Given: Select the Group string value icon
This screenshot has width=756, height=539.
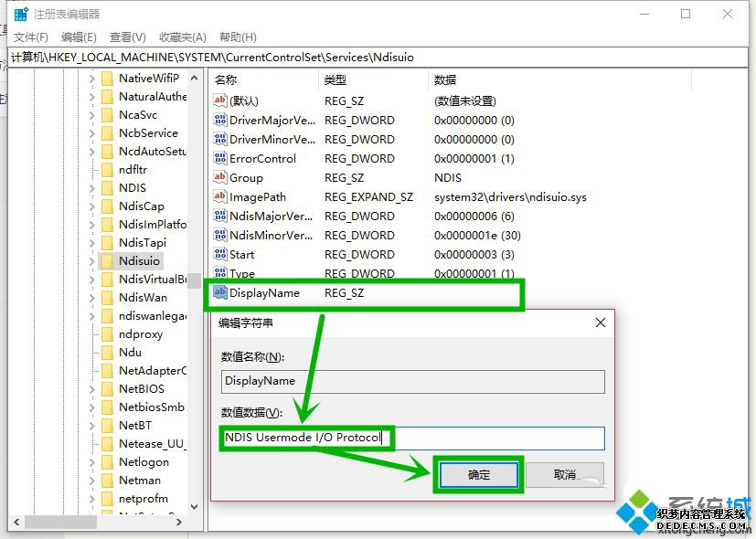Looking at the screenshot, I should 220,177.
